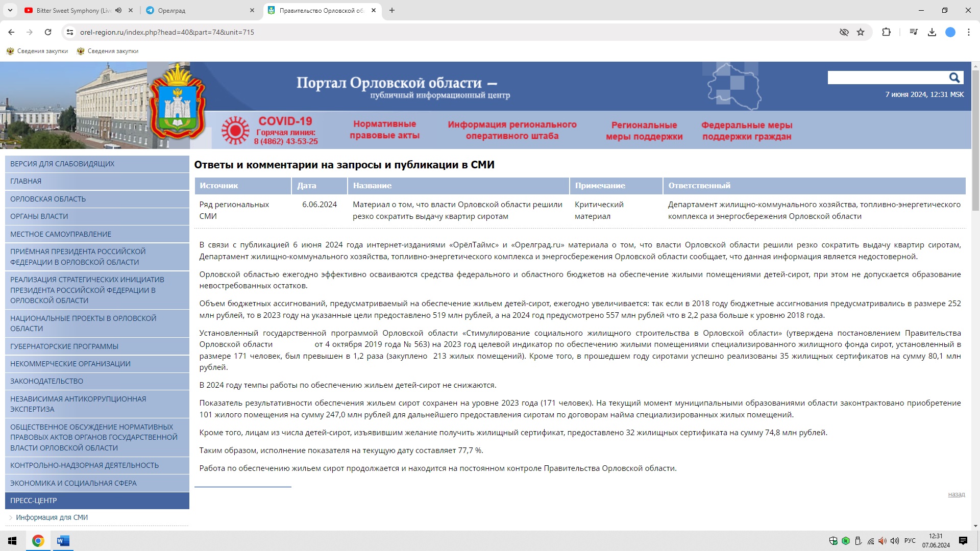This screenshot has width=980, height=551.
Task: Open the media control icon in toolbar
Action: pyautogui.click(x=914, y=32)
